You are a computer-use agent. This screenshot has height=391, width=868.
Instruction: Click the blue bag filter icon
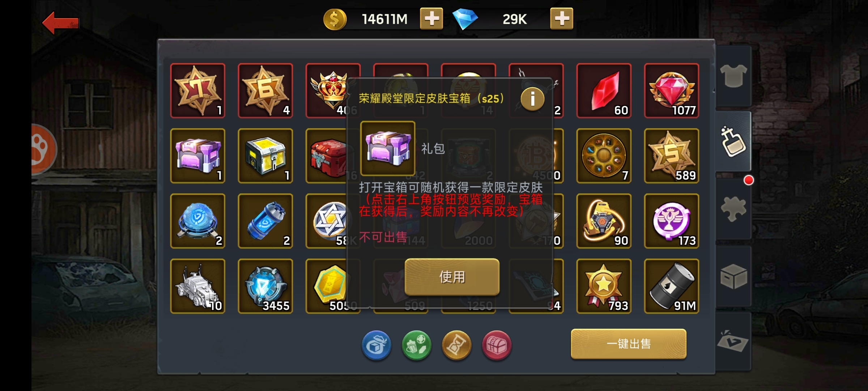tap(376, 345)
